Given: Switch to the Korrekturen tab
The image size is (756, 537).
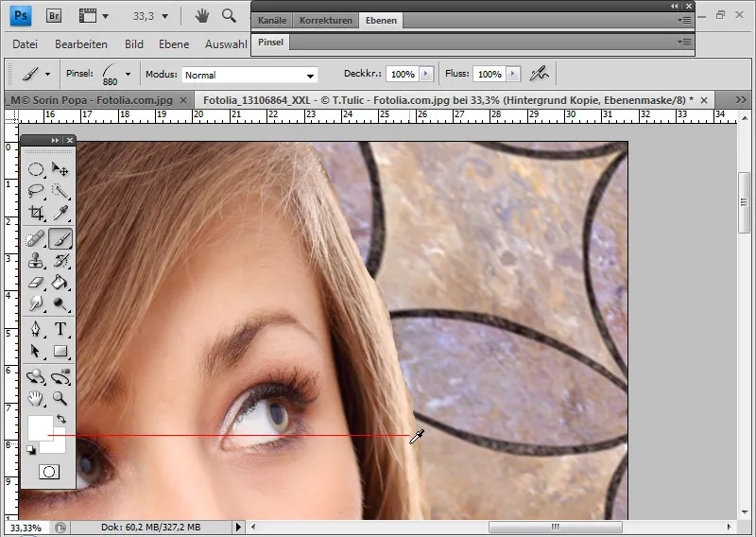Looking at the screenshot, I should pos(326,20).
